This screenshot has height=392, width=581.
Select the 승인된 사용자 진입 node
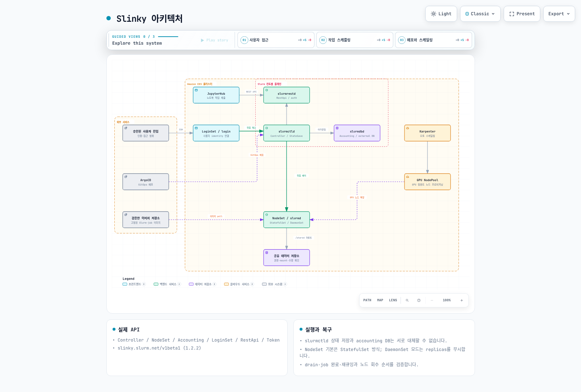(x=146, y=133)
